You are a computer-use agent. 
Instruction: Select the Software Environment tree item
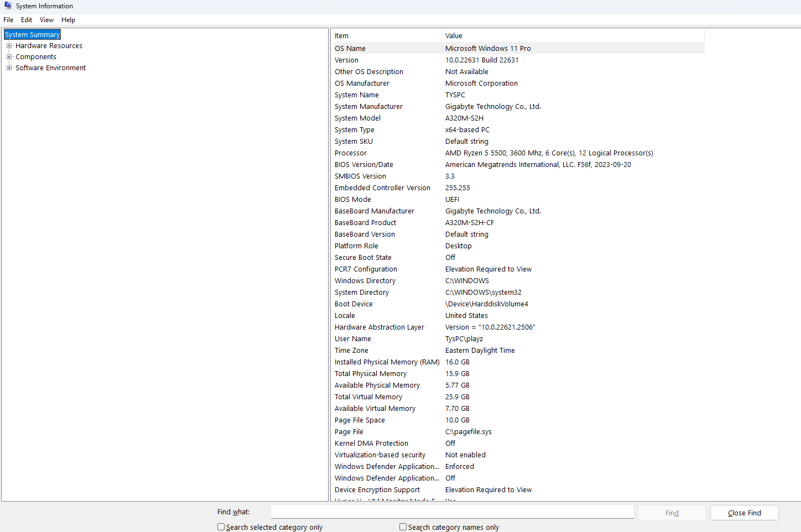tap(50, 68)
